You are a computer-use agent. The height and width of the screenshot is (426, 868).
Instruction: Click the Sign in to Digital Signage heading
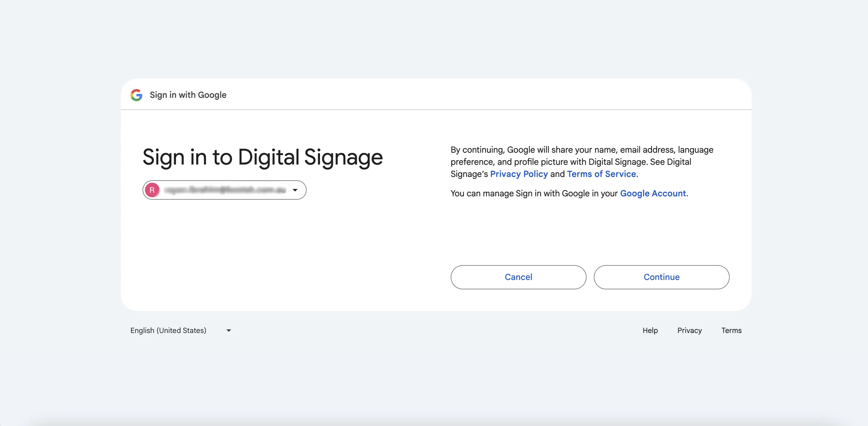pyautogui.click(x=262, y=157)
